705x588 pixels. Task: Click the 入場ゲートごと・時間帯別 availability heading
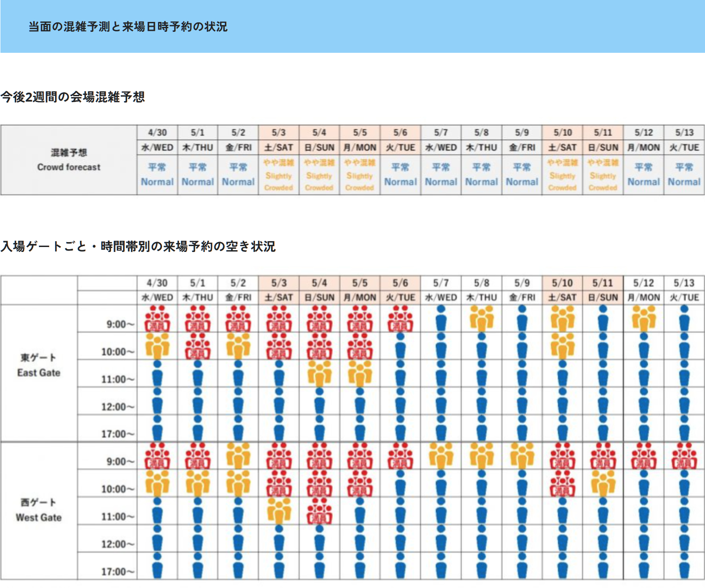(138, 246)
